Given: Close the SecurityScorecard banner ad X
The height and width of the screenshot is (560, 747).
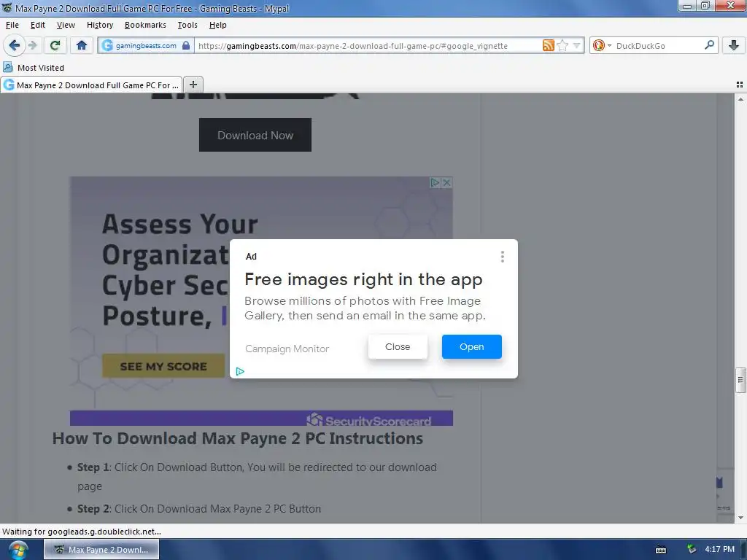Looking at the screenshot, I should point(447,182).
